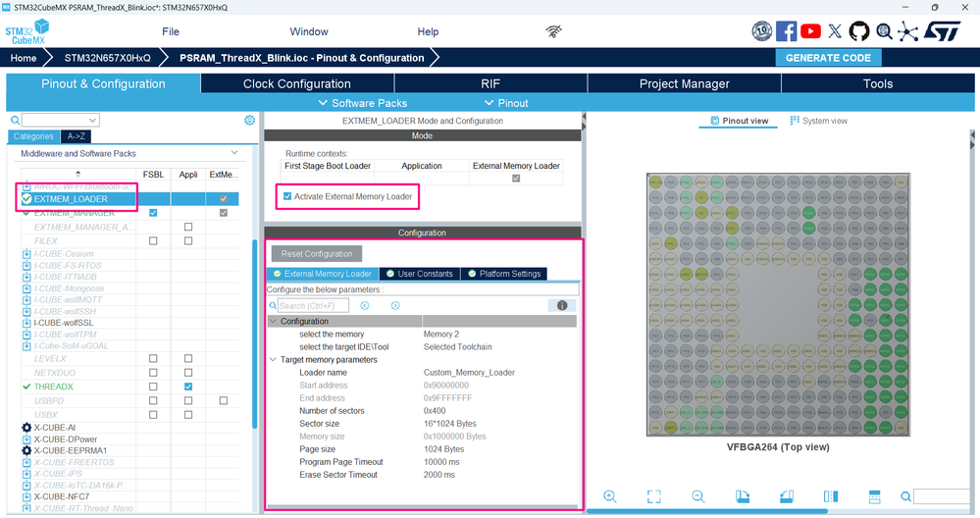Viewport: 980px width, 518px height.
Task: Click the STM32CubeMX logo
Action: 26,31
